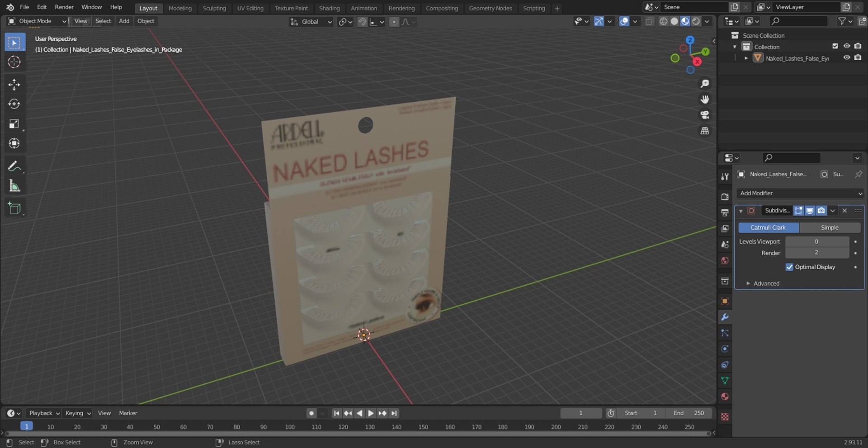Toggle Collection exclude-from-view-layer checkbox

click(x=835, y=46)
